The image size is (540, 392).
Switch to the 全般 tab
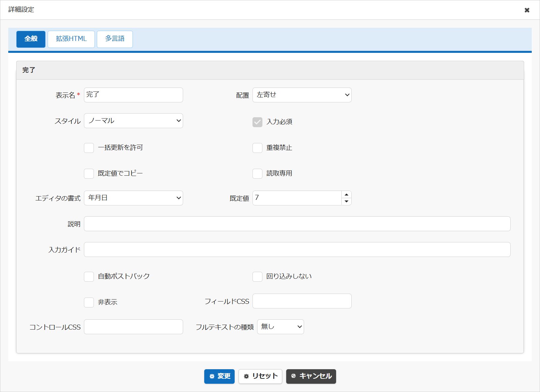tap(31, 39)
